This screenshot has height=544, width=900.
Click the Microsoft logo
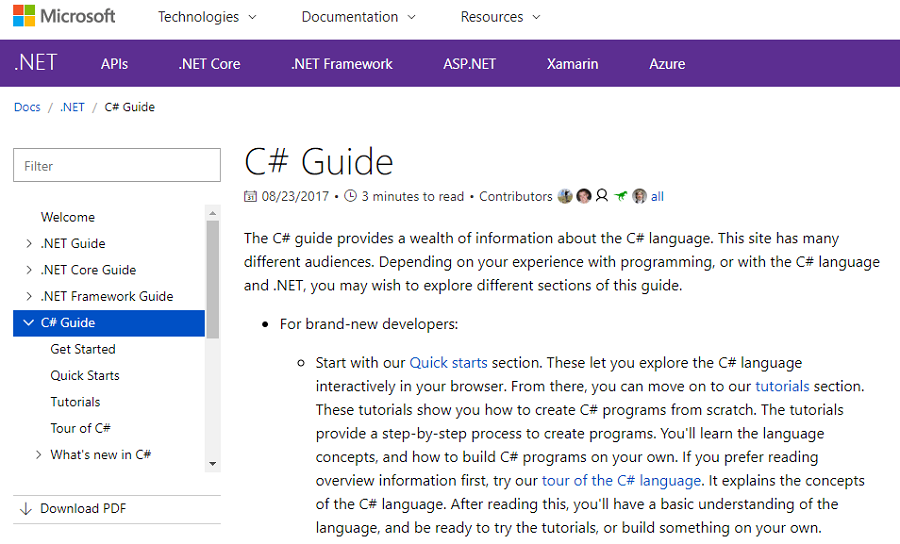tap(64, 16)
